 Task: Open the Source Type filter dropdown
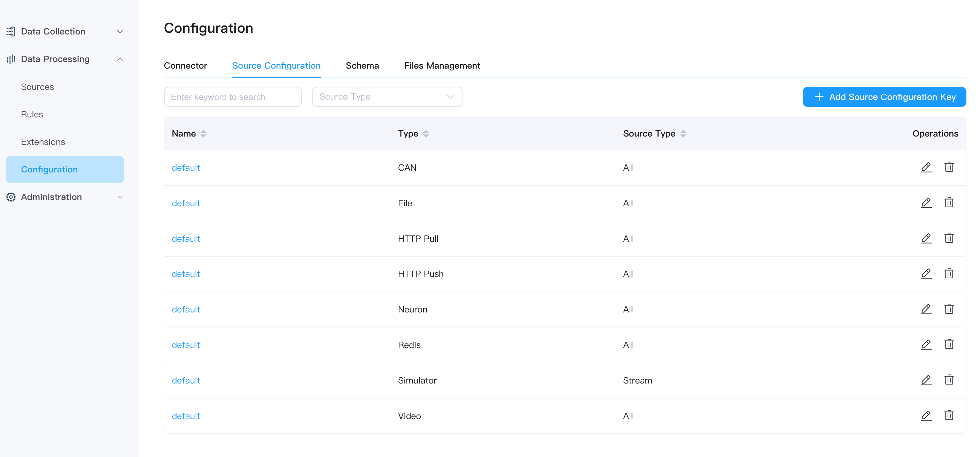pyautogui.click(x=387, y=96)
